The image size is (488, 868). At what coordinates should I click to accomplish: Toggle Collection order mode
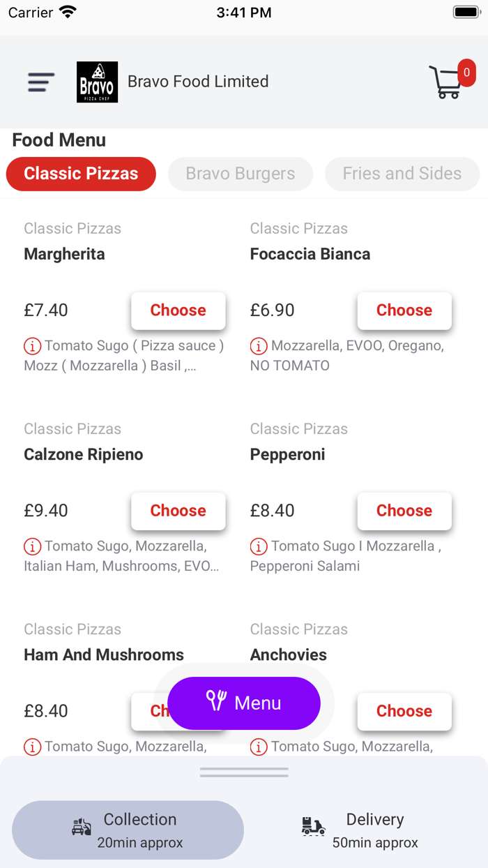coord(128,830)
